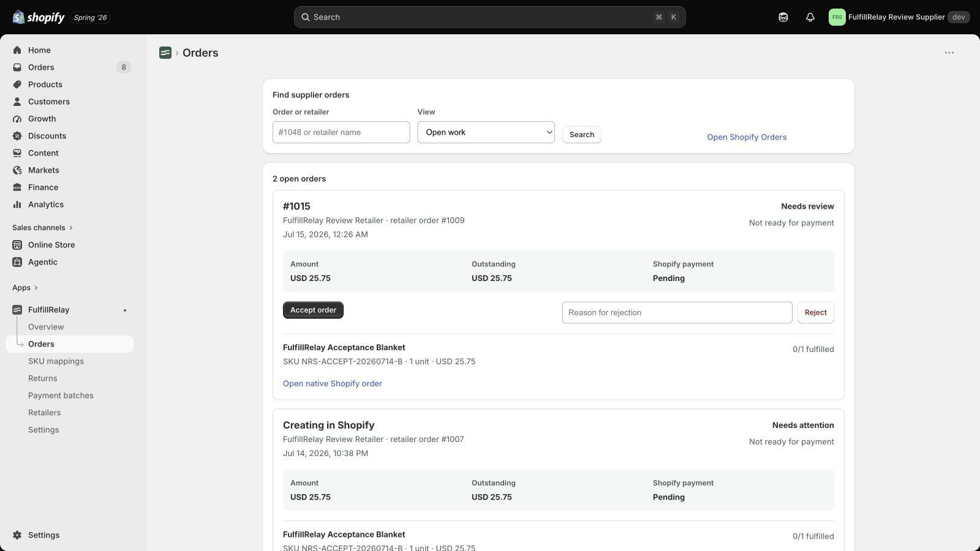
Task: Click the Spring '26 badge
Action: point(90,17)
